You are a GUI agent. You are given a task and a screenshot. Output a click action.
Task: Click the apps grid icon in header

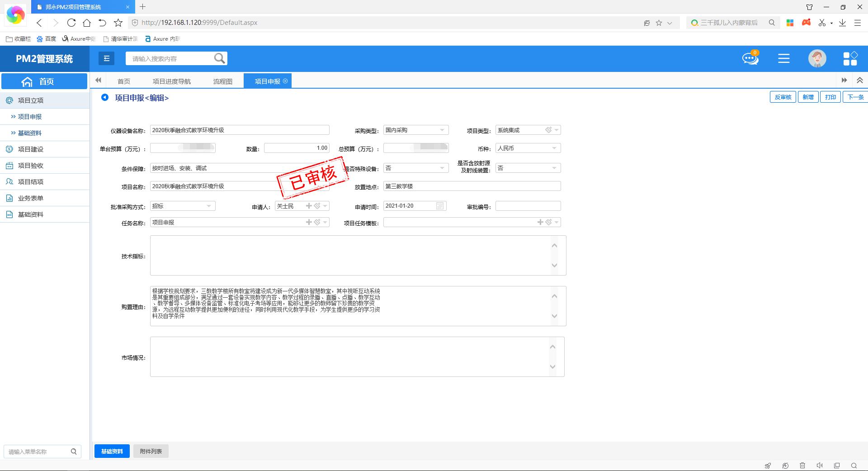click(850, 58)
